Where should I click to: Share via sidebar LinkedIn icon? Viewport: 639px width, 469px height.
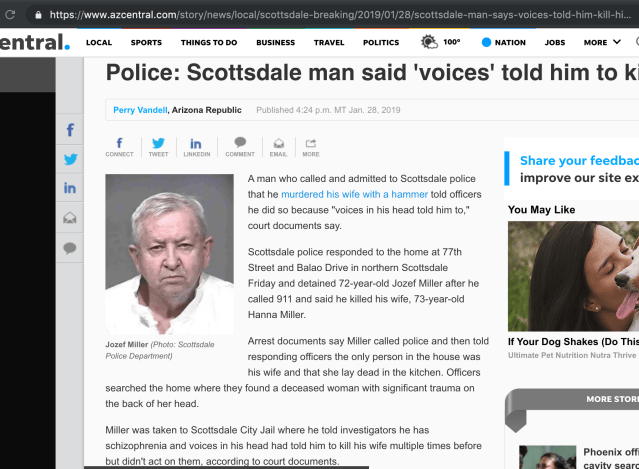pyautogui.click(x=70, y=188)
